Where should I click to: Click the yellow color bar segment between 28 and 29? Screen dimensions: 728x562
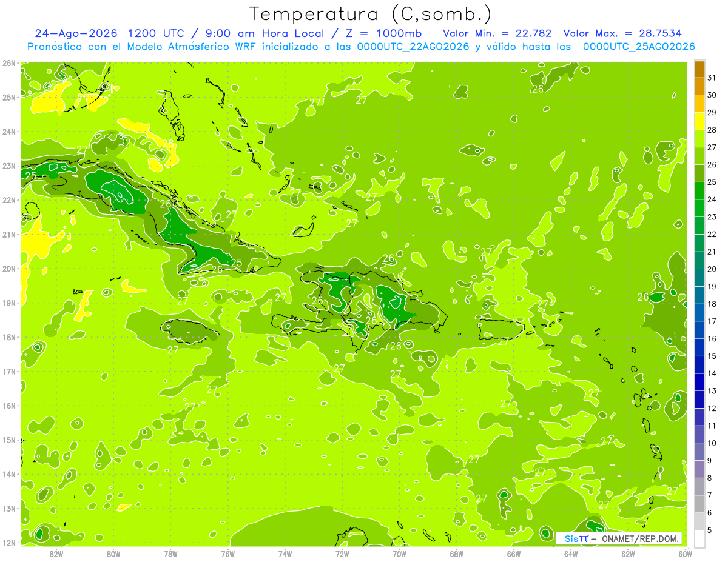click(x=699, y=121)
